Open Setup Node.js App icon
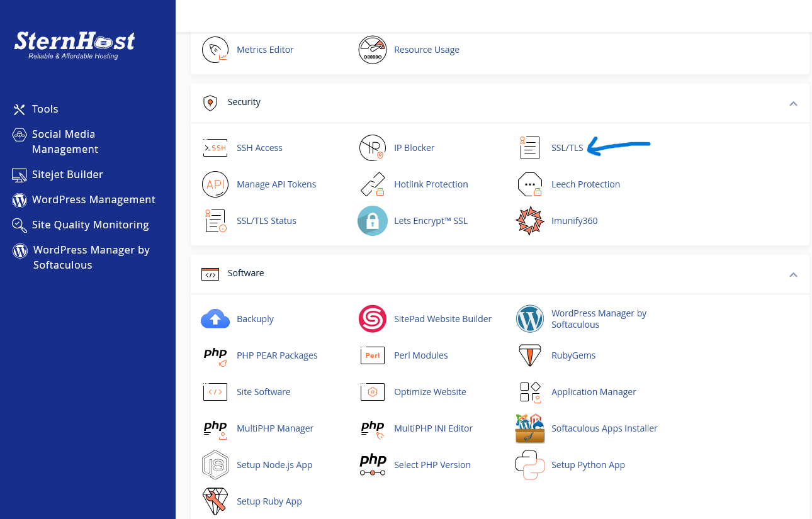 pos(215,465)
